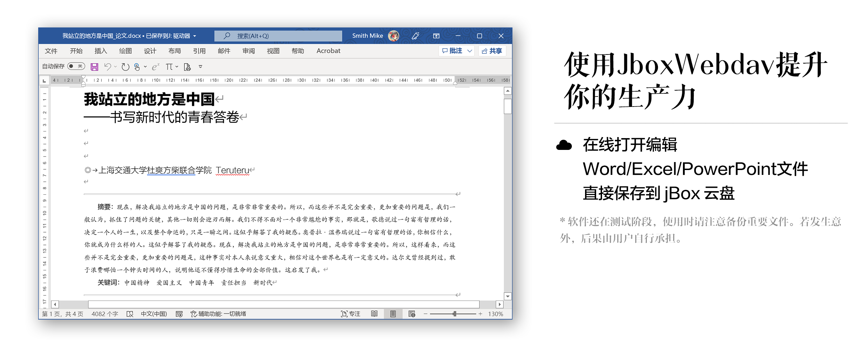Switch to the 布局 tab

(x=175, y=51)
